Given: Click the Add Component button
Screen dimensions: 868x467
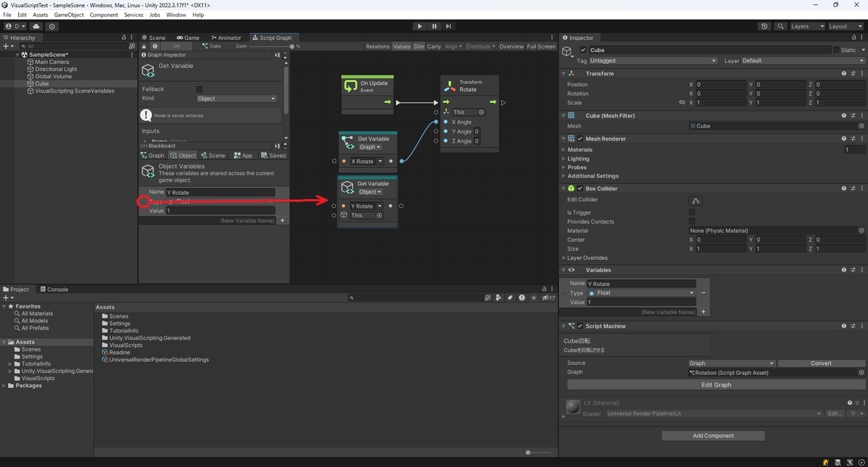Looking at the screenshot, I should point(713,435).
